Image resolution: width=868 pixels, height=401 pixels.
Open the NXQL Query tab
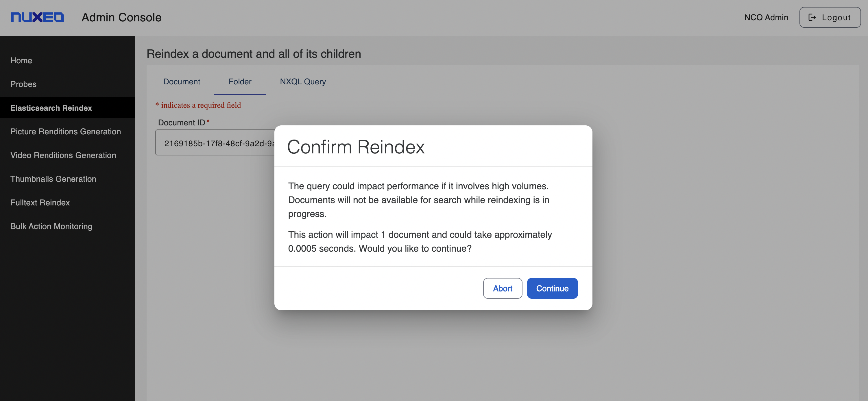click(303, 82)
